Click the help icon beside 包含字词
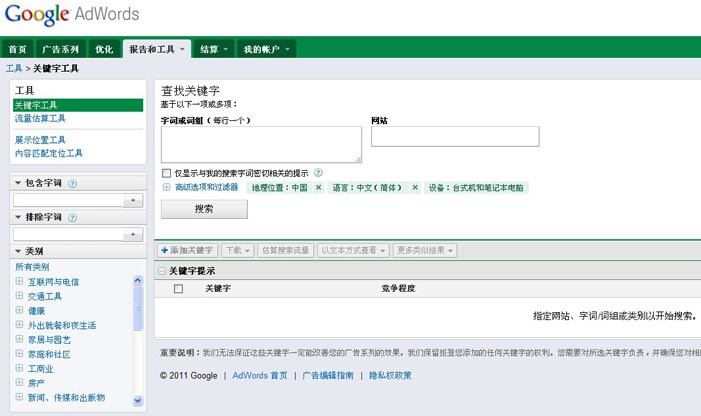Image resolution: width=701 pixels, height=416 pixels. 73,183
